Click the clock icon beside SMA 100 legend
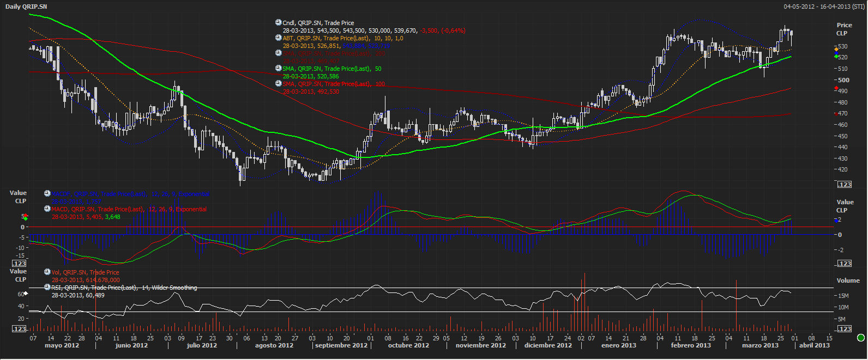 [x=279, y=84]
